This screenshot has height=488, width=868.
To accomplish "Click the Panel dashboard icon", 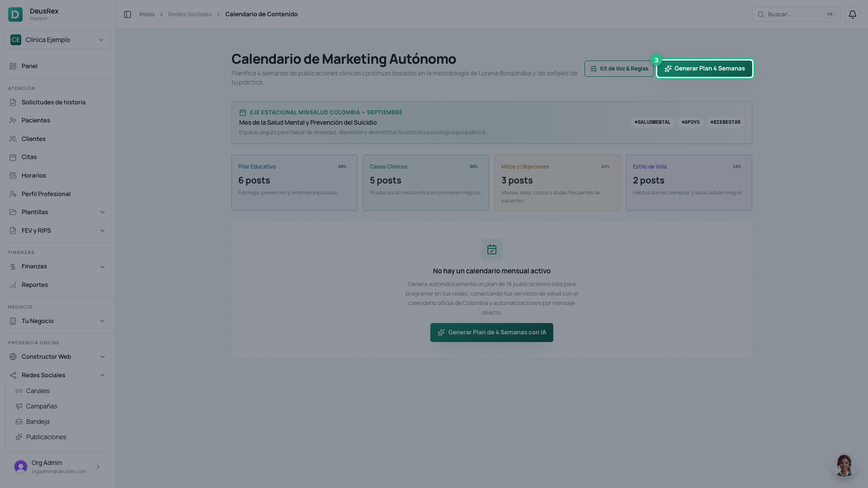I will point(13,66).
